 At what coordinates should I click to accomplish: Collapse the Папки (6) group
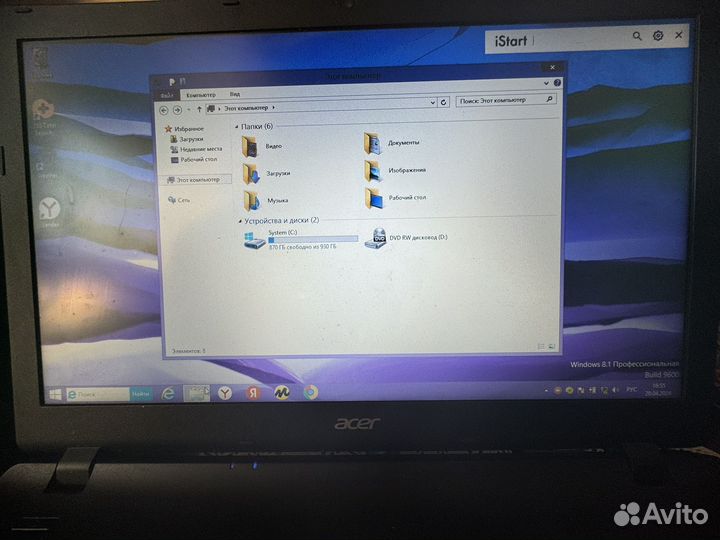click(x=237, y=127)
